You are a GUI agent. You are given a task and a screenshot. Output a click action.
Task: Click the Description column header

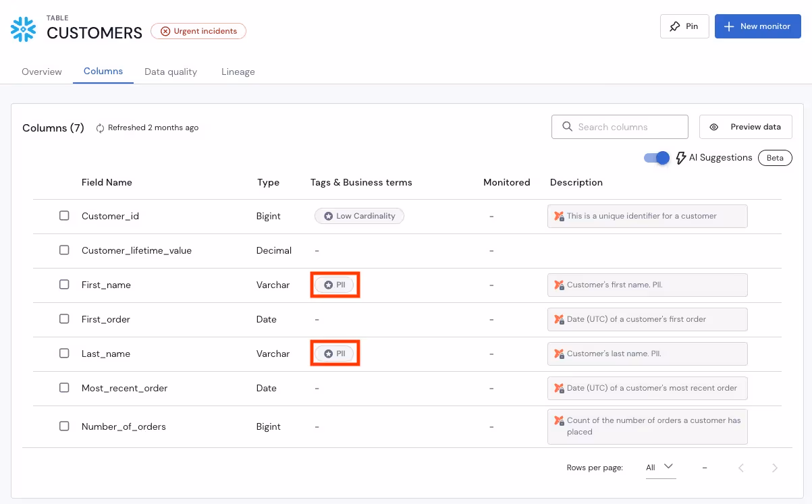[x=576, y=182]
